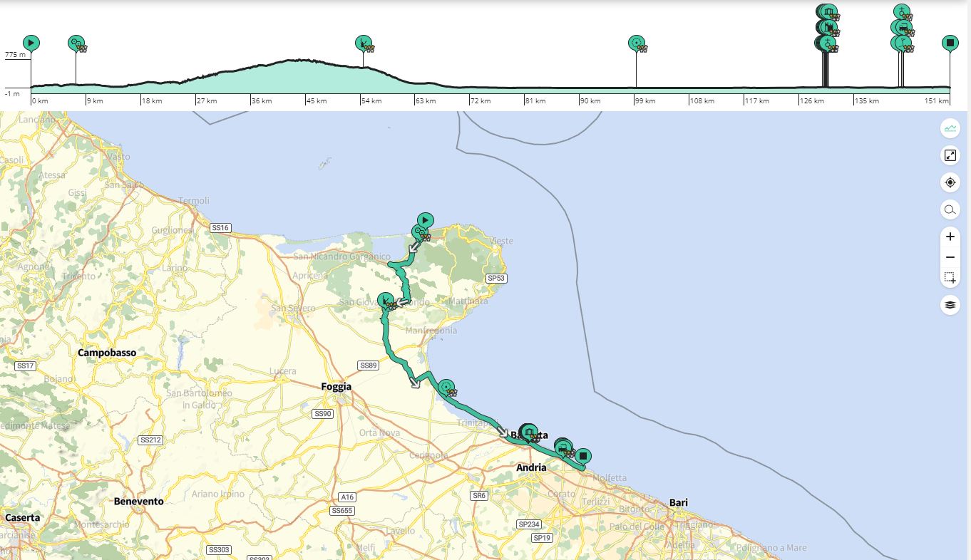The image size is (971, 560).
Task: Click the Foggia city label
Action: (336, 387)
